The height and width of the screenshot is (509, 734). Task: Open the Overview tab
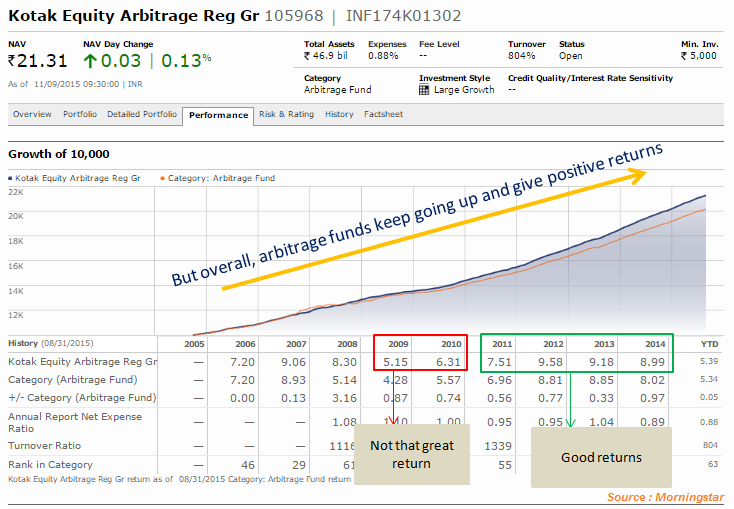(x=32, y=115)
